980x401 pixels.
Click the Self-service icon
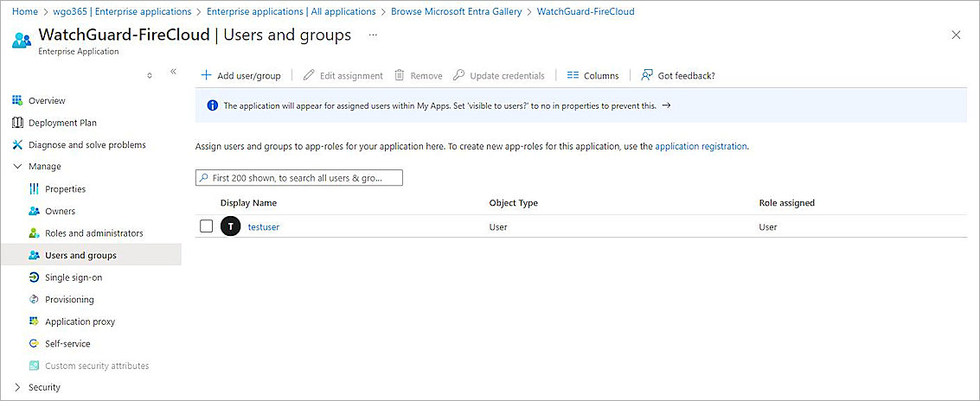pyautogui.click(x=35, y=344)
